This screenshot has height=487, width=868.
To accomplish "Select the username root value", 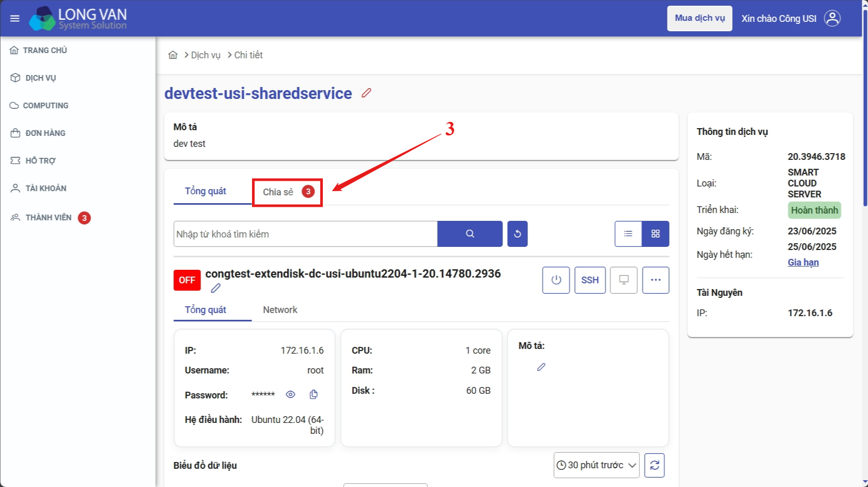I will pyautogui.click(x=316, y=370).
